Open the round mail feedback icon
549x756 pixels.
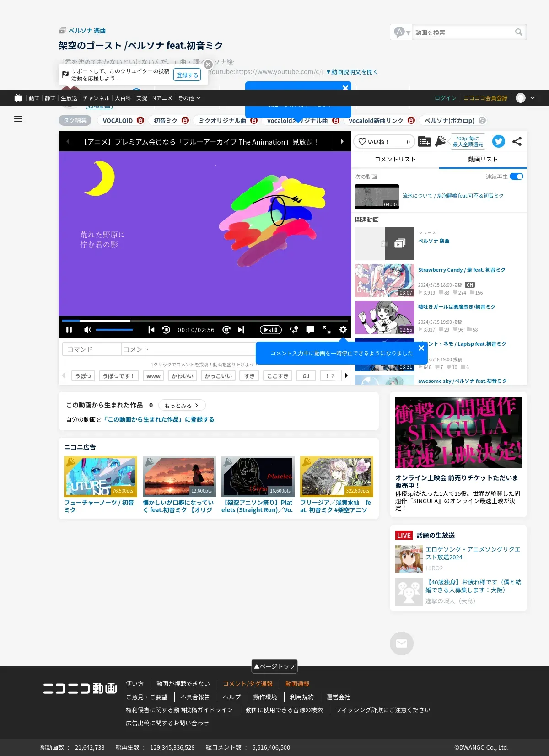(x=402, y=643)
